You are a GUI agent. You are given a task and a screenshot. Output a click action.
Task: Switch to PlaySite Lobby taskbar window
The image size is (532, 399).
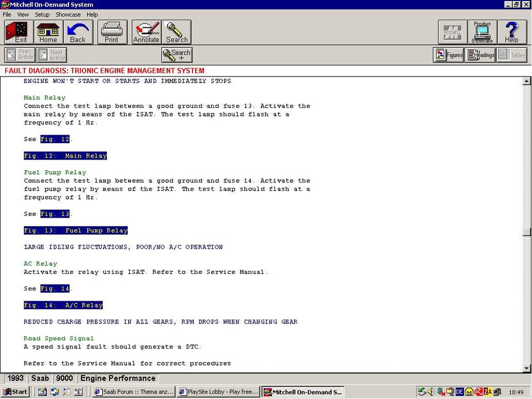pyautogui.click(x=219, y=392)
